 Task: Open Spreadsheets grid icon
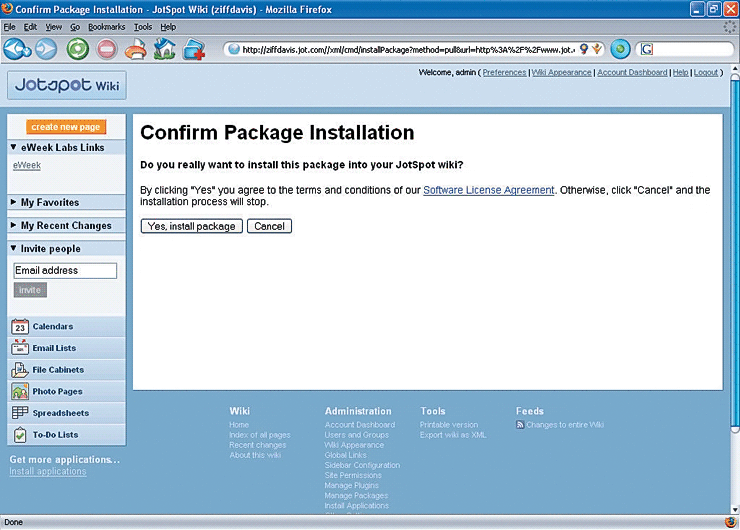point(20,413)
